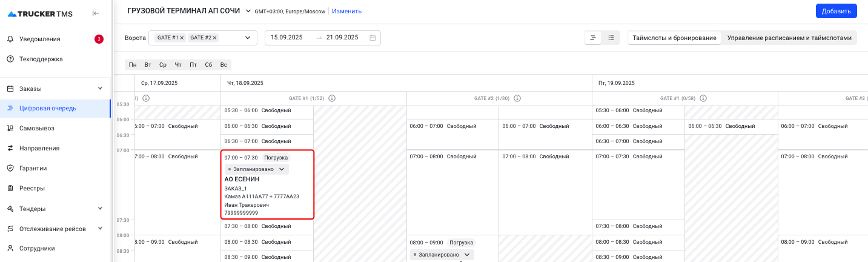Remove GATE #2 tag from filter
This screenshot has height=262, width=868.
tap(214, 38)
